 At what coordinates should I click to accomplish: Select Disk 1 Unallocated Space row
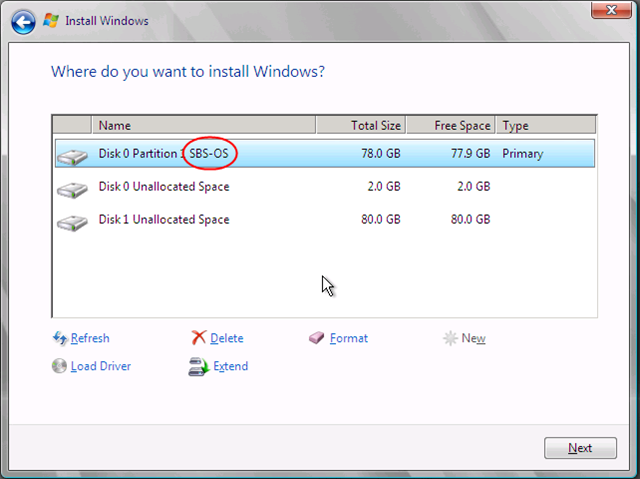click(325, 220)
